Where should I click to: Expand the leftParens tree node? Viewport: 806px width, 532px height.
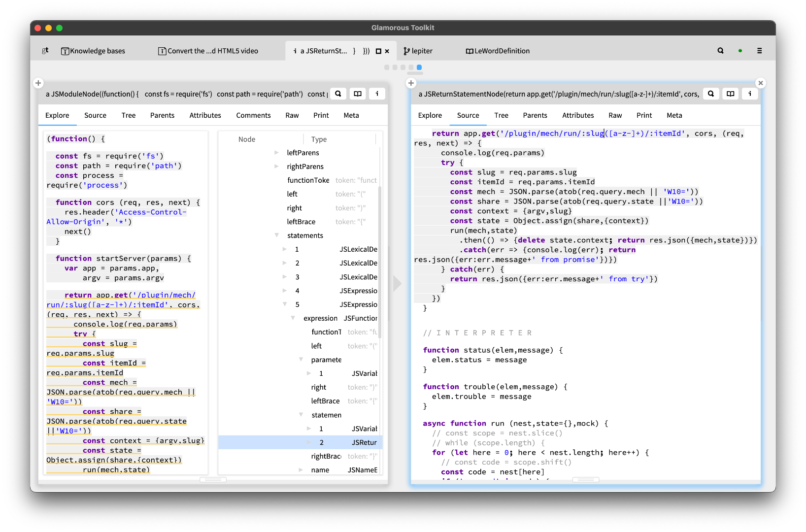276,153
